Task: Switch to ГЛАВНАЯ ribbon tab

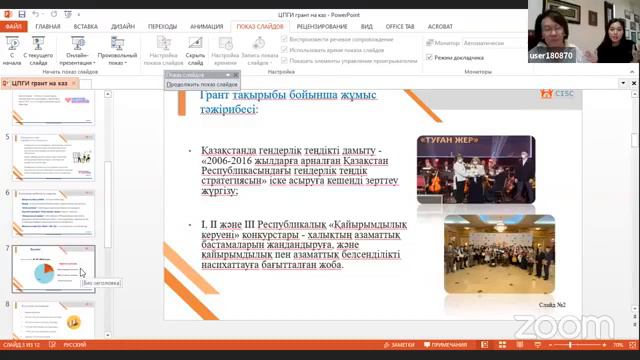Action: tap(48, 27)
